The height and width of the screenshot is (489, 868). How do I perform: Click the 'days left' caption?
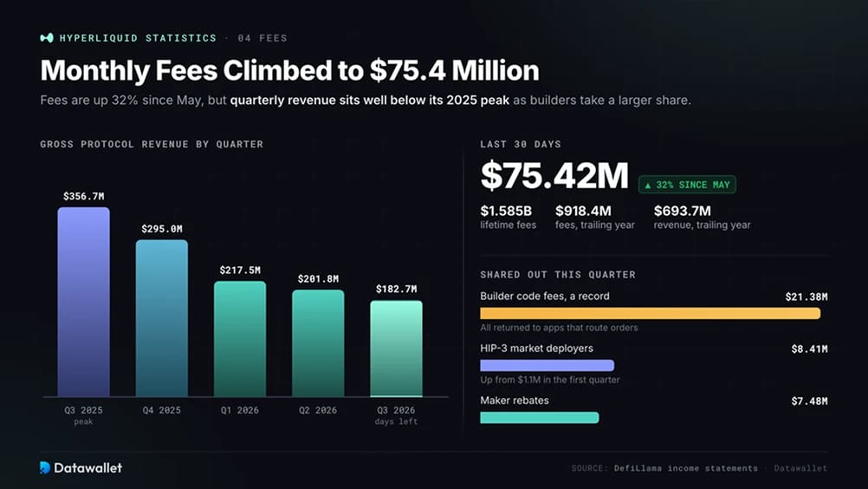tap(396, 422)
